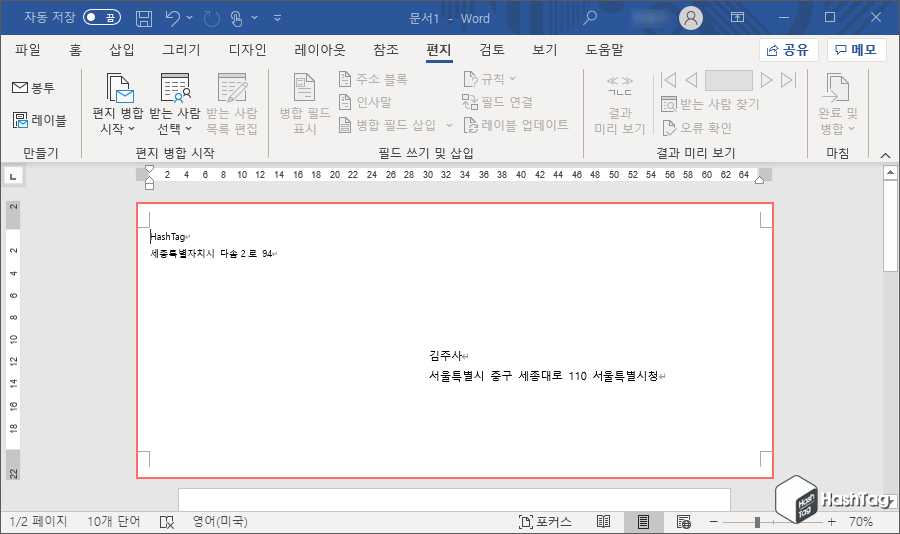Open the Ribbon Display Options icon
The height and width of the screenshot is (534, 900).
[x=738, y=17]
